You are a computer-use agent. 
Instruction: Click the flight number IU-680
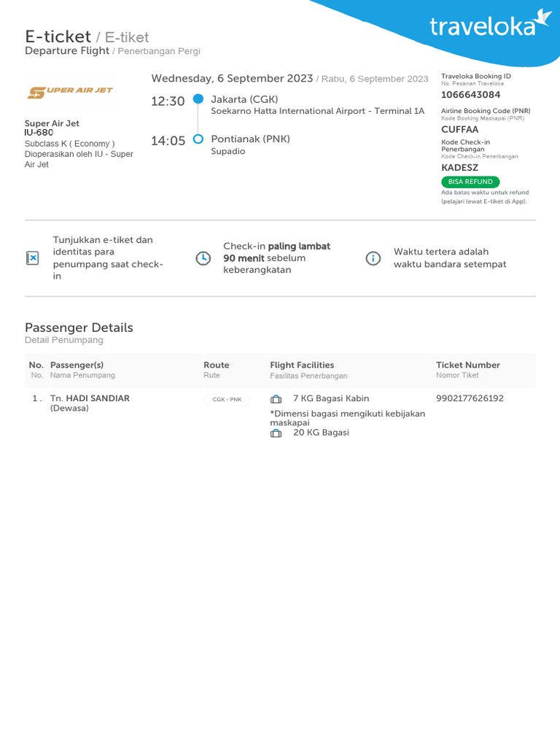(x=39, y=133)
